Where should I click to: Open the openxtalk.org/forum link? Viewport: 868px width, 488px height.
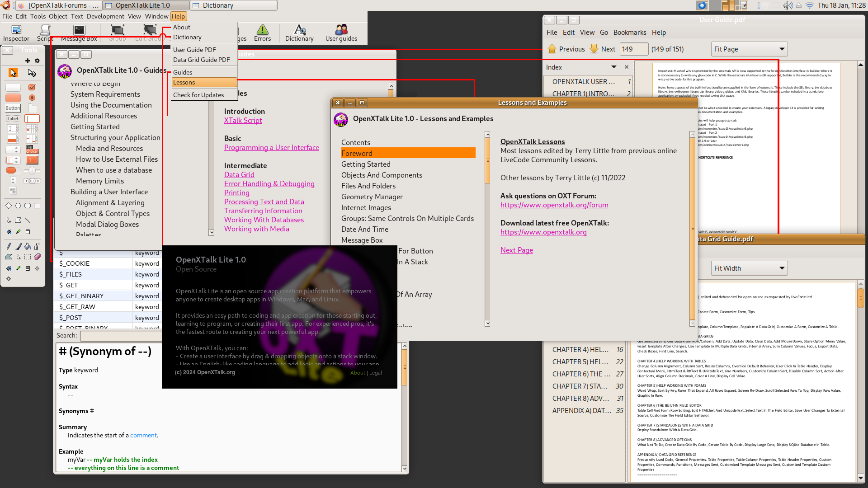click(554, 205)
